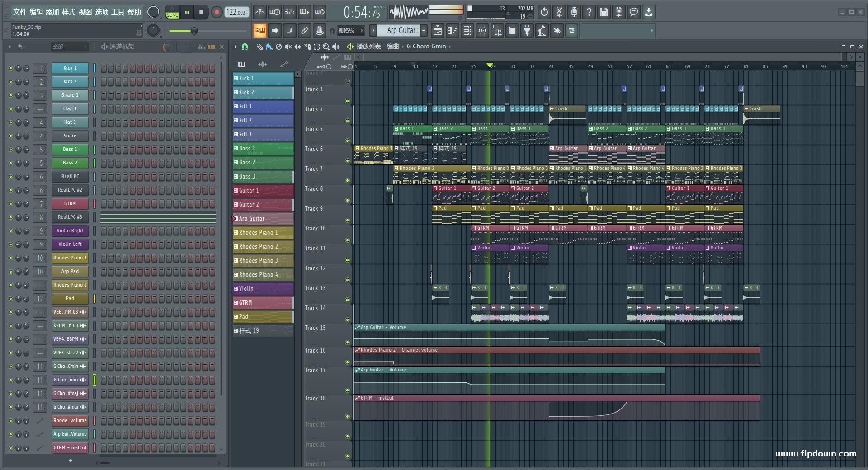Open the piano roll view icon
The width and height of the screenshot is (868, 470).
[452, 30]
